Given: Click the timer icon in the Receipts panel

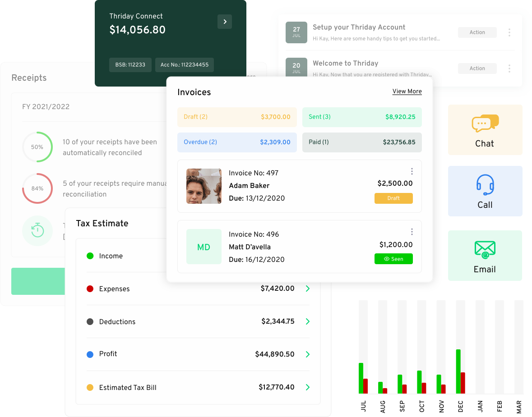Looking at the screenshot, I should click(37, 230).
